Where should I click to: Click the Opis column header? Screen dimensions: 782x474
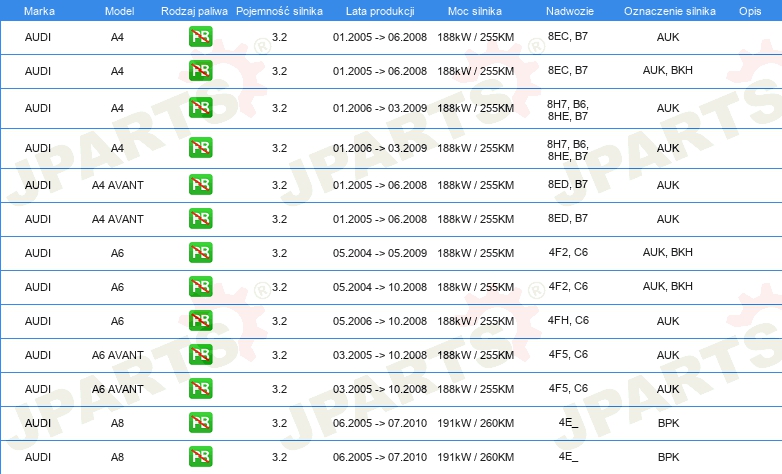click(750, 11)
